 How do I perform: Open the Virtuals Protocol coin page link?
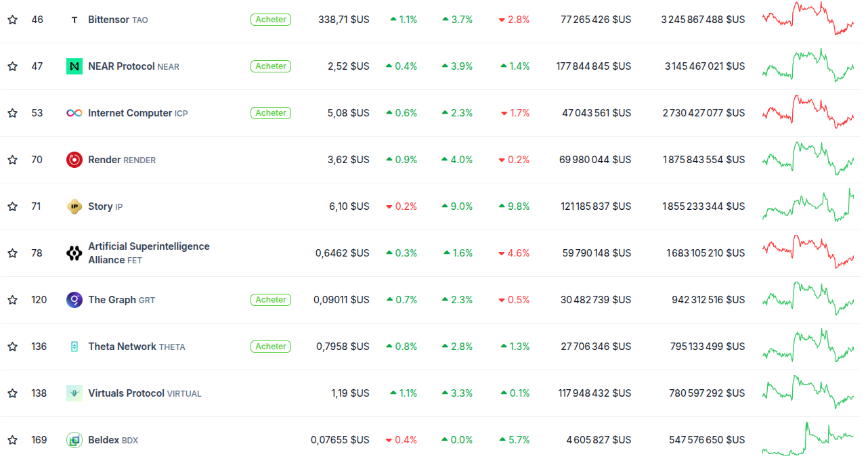[127, 393]
